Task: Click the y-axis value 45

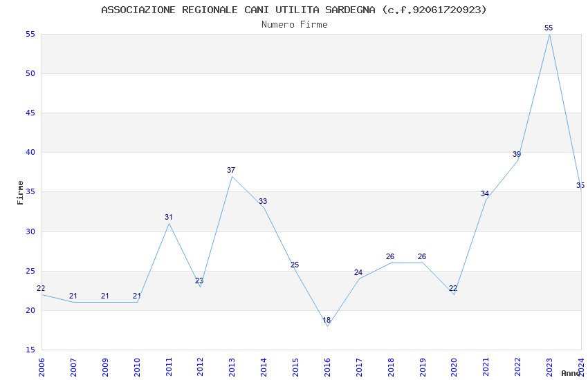Action: (x=30, y=113)
